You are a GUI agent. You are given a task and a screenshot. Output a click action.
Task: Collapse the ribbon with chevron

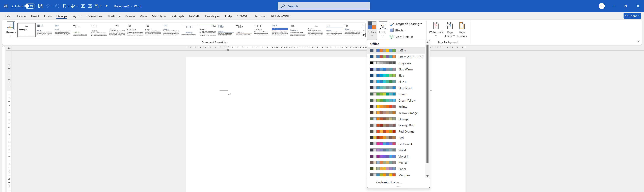pyautogui.click(x=638, y=41)
